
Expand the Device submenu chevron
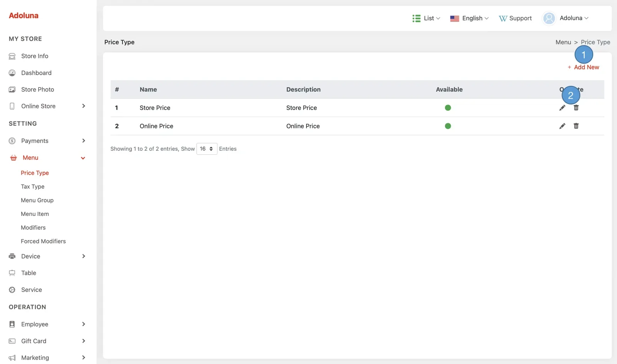(x=84, y=256)
